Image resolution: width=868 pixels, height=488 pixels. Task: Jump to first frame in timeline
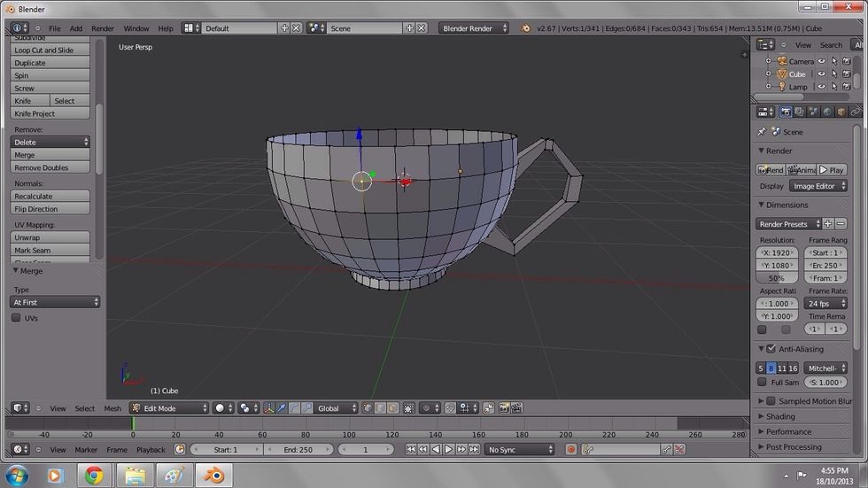click(x=411, y=450)
